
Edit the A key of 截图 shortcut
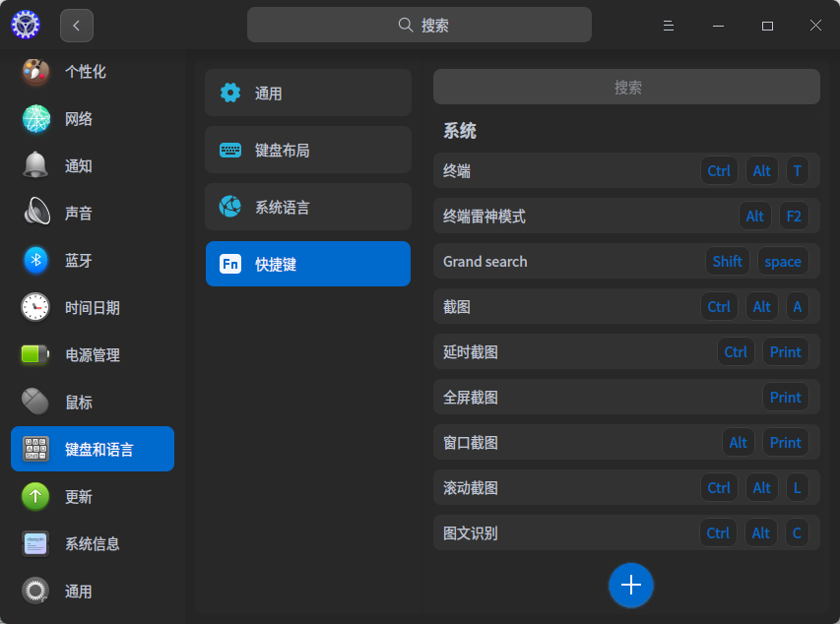pos(797,306)
